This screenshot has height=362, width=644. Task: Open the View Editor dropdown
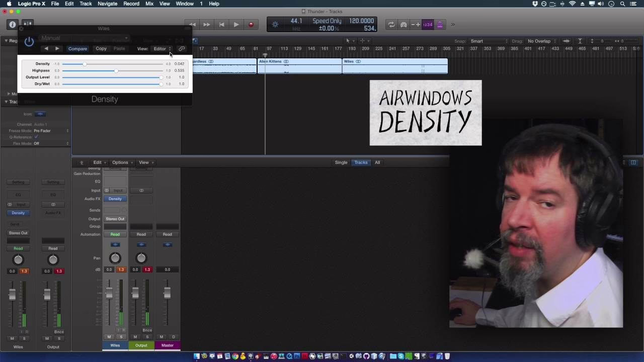pos(162,49)
